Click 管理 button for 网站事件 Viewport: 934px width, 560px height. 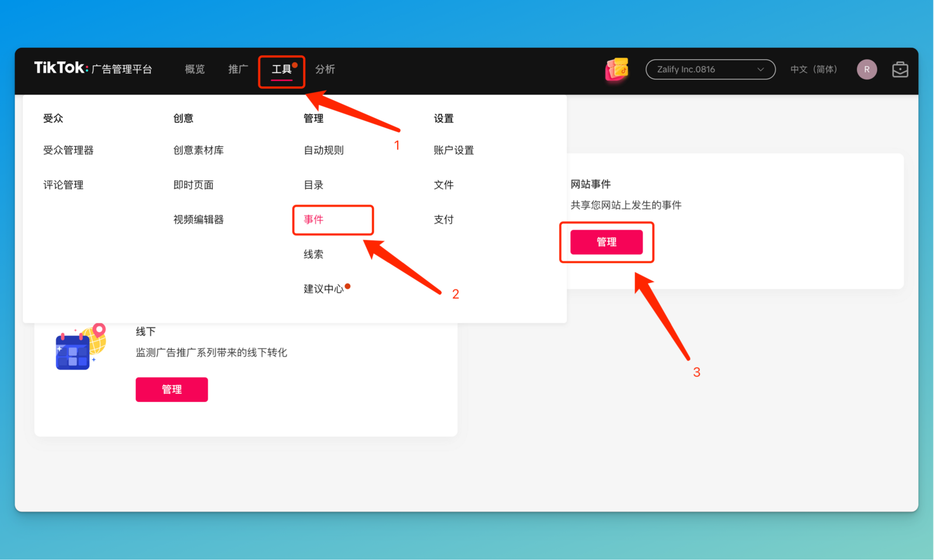coord(606,242)
